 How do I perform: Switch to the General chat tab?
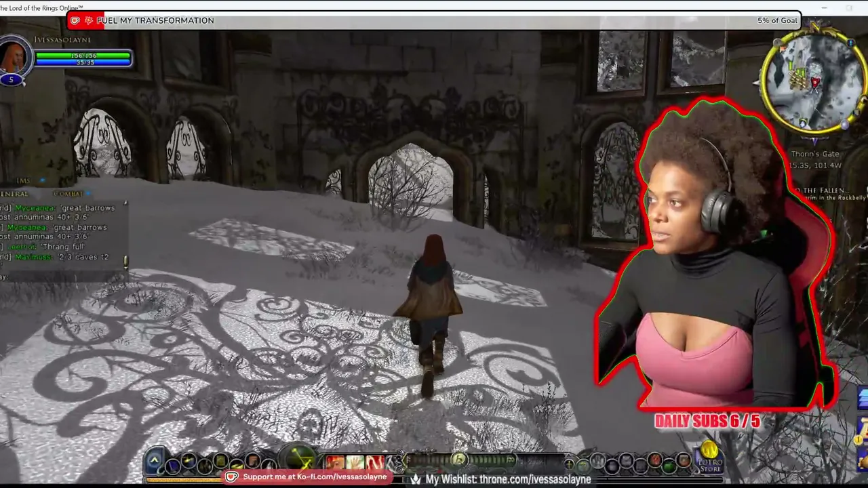(14, 194)
